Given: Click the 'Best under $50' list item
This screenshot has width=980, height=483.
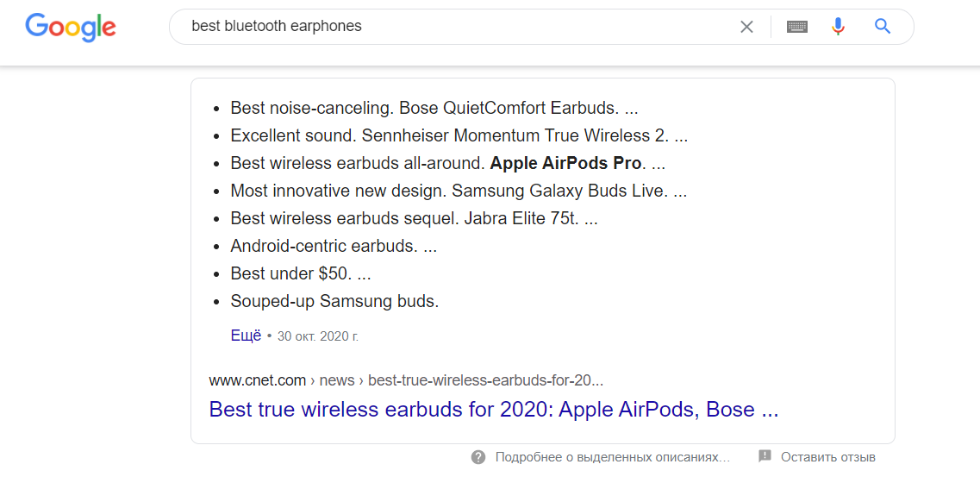Looking at the screenshot, I should coord(301,273).
